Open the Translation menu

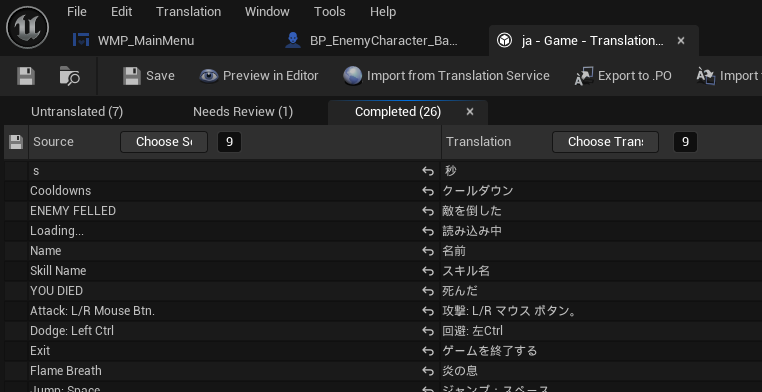coord(189,12)
